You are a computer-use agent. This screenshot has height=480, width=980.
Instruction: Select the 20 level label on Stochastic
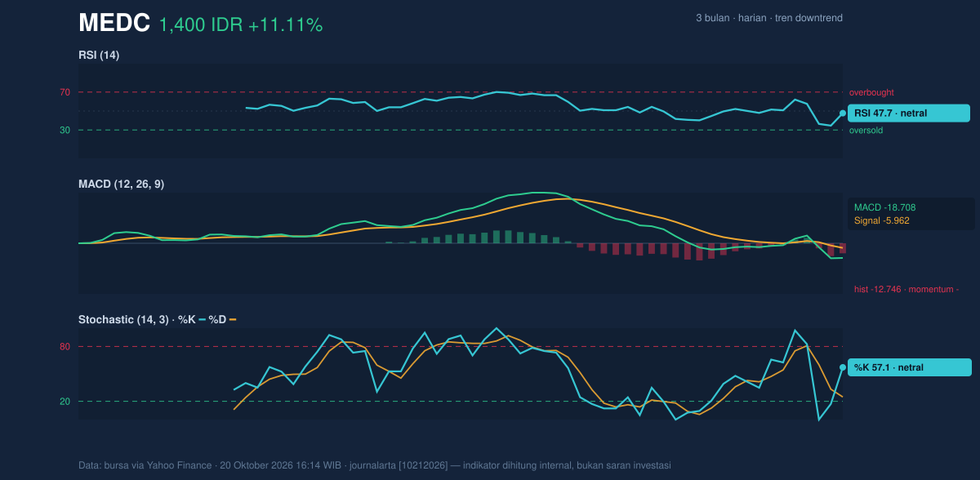[x=65, y=402]
